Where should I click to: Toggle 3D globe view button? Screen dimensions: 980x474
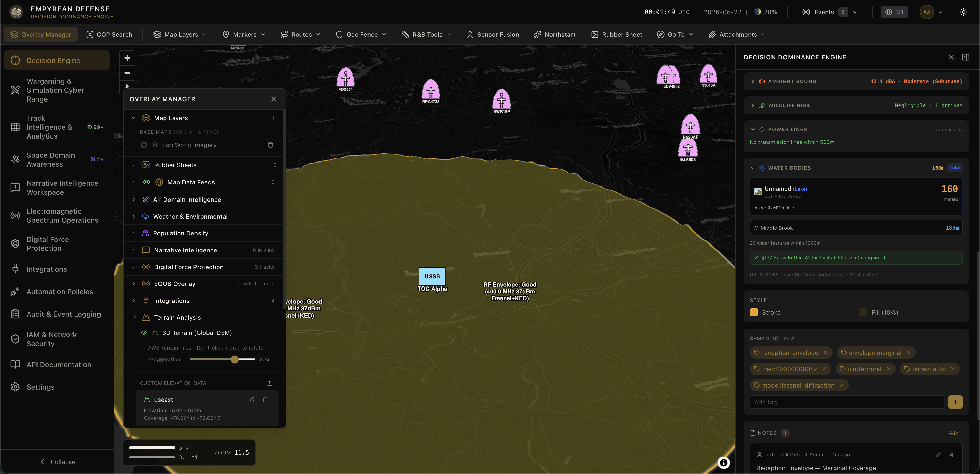click(894, 12)
